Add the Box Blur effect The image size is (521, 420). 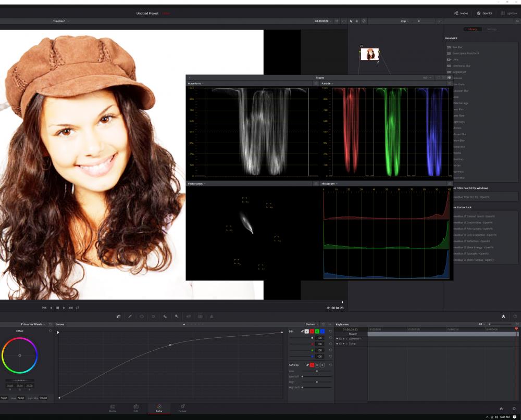457,47
